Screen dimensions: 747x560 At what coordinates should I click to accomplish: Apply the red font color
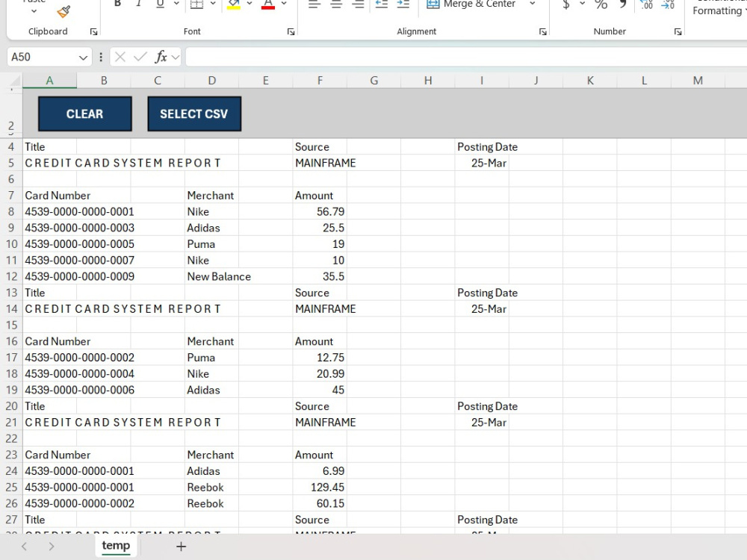[268, 4]
